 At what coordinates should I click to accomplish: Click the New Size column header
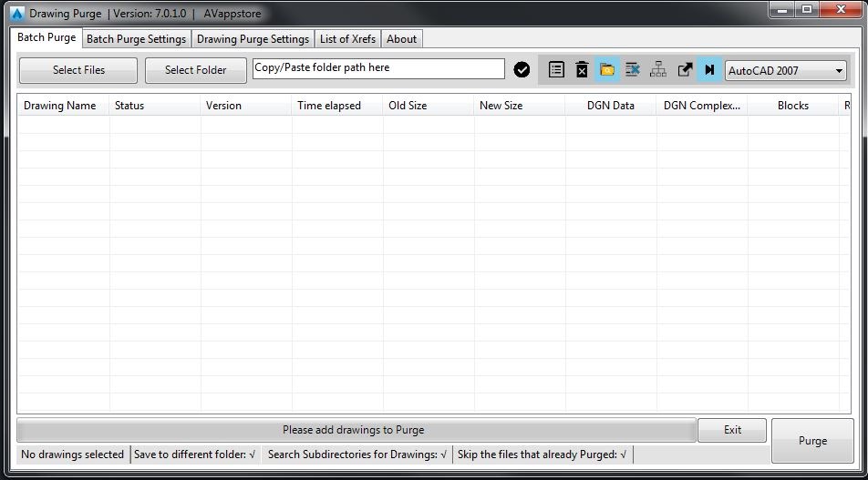(x=520, y=105)
